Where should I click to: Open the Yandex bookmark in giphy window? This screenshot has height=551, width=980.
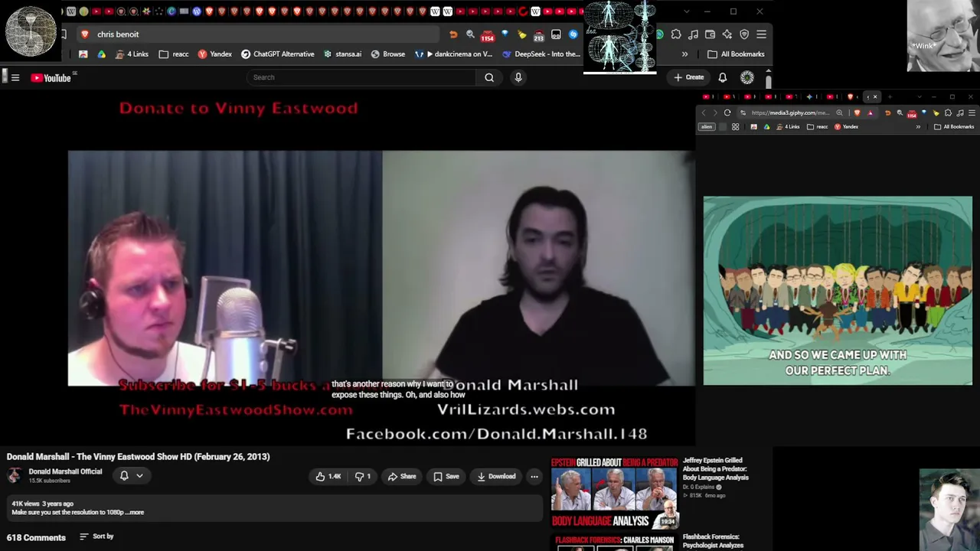(846, 127)
